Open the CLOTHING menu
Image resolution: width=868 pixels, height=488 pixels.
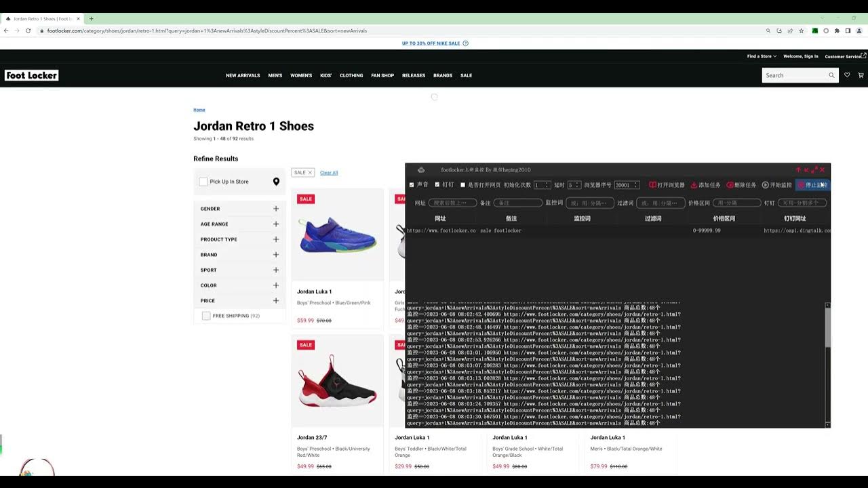pyautogui.click(x=351, y=75)
